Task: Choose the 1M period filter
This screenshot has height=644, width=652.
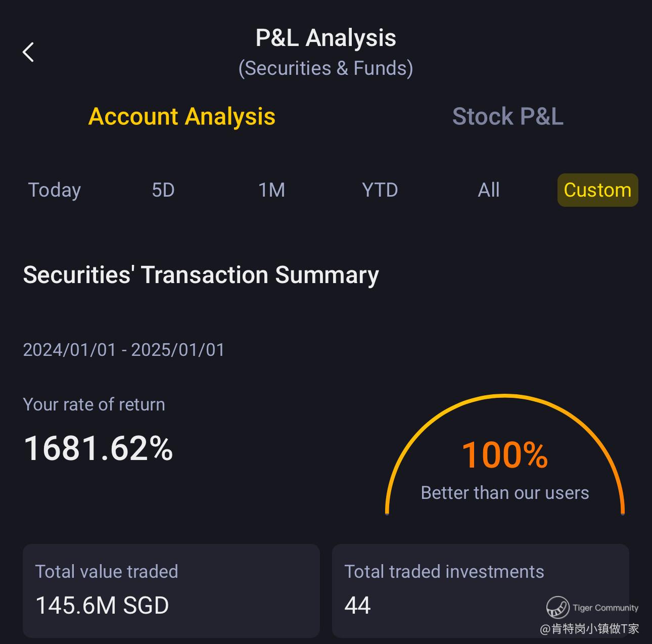Action: click(272, 190)
